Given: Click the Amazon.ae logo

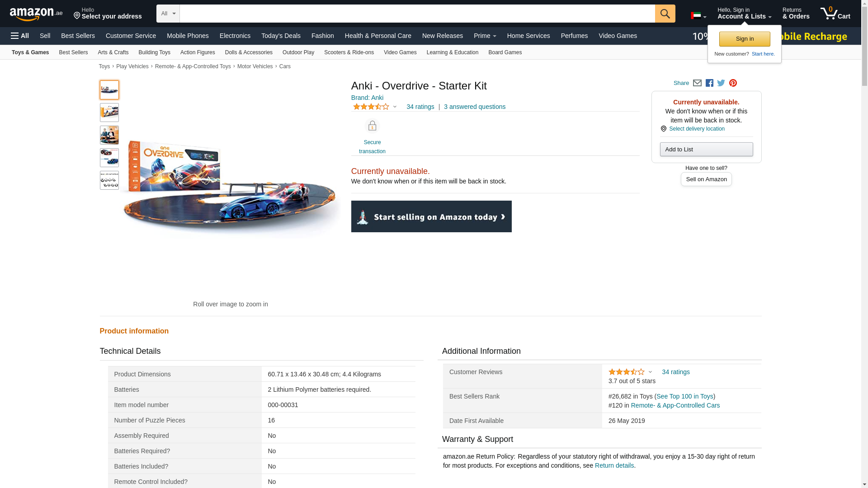Looking at the screenshot, I should (36, 14).
